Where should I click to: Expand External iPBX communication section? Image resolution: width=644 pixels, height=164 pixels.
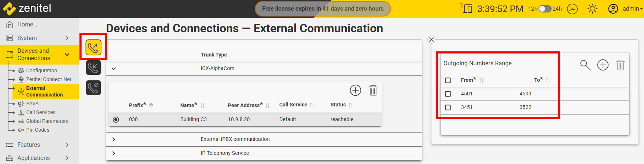click(x=114, y=140)
